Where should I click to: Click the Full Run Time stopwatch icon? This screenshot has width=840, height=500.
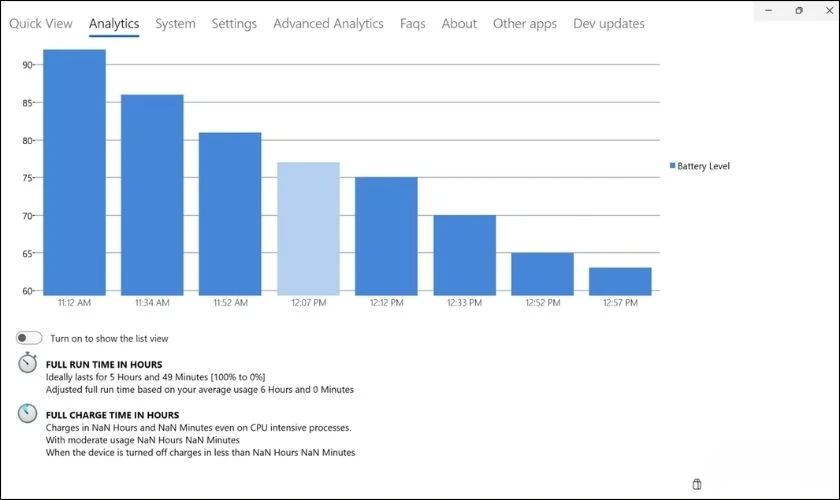[x=28, y=364]
